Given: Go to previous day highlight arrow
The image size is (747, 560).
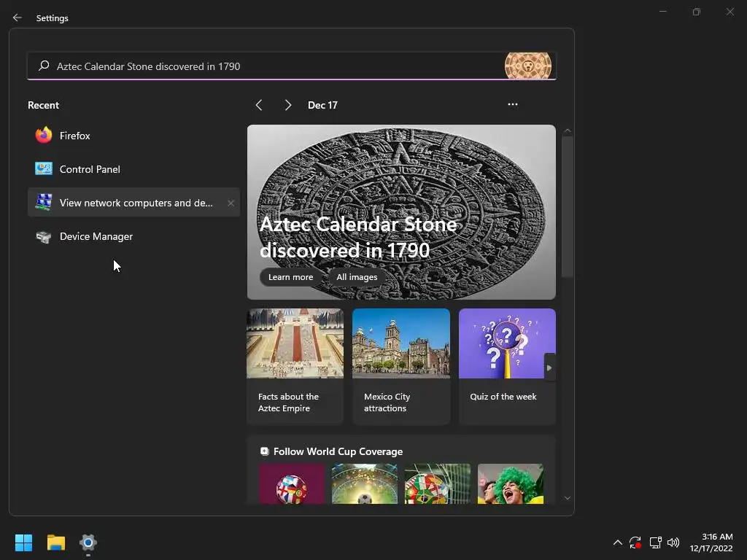Looking at the screenshot, I should coord(259,105).
